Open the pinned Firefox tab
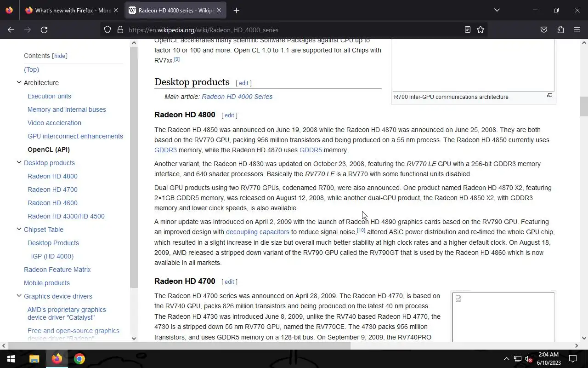 (x=9, y=10)
